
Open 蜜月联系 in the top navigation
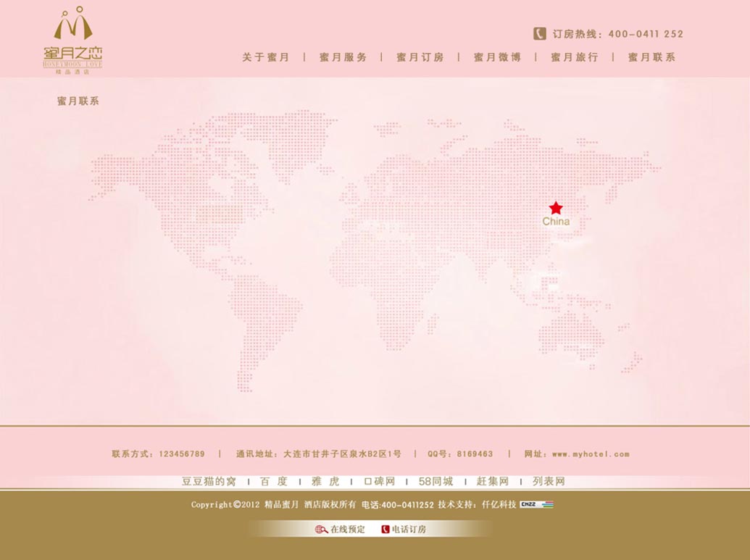[652, 57]
